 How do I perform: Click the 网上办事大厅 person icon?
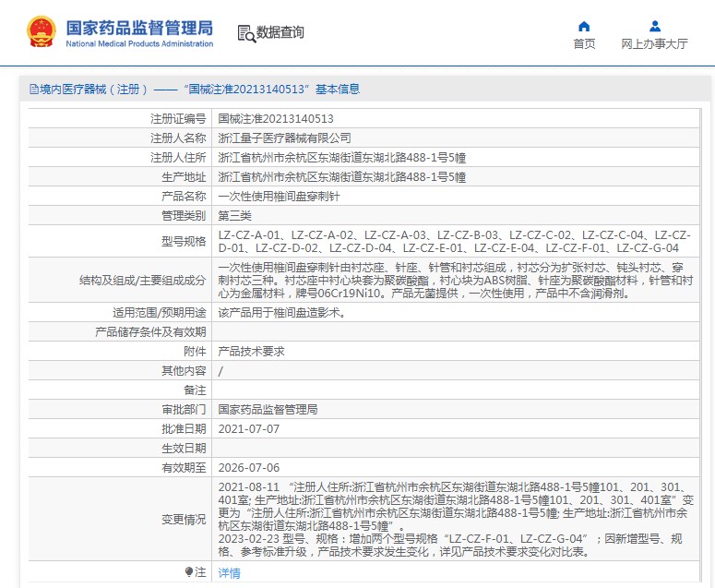[654, 26]
